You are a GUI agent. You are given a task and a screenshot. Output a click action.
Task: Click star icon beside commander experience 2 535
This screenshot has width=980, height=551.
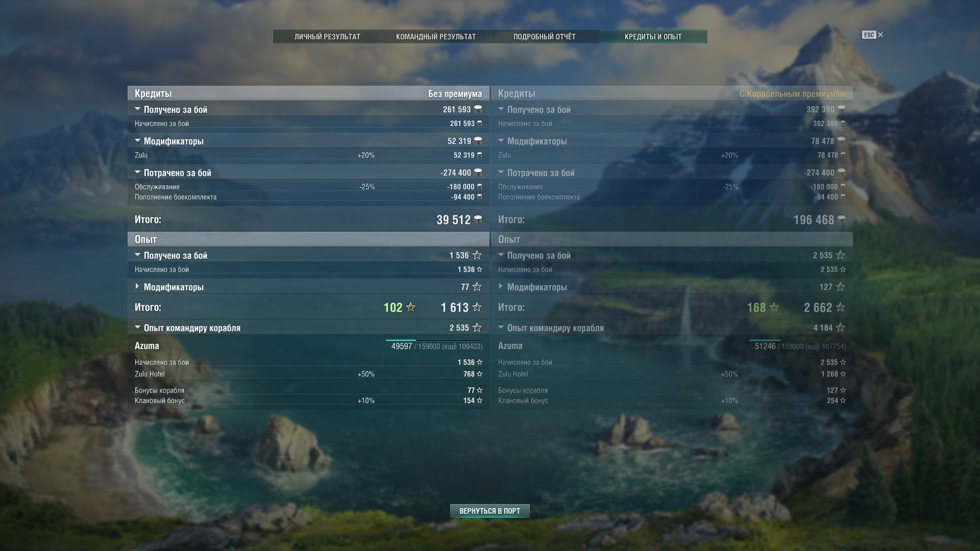pyautogui.click(x=477, y=328)
